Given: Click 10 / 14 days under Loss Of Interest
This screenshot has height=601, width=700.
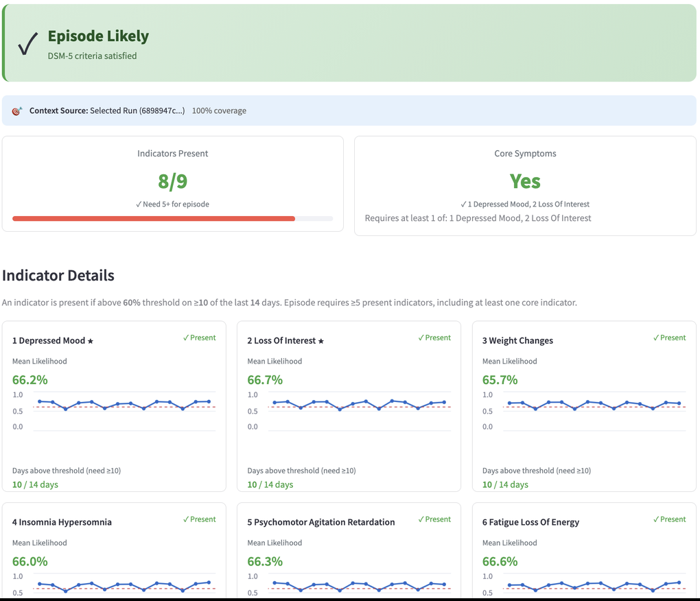Looking at the screenshot, I should coord(270,484).
